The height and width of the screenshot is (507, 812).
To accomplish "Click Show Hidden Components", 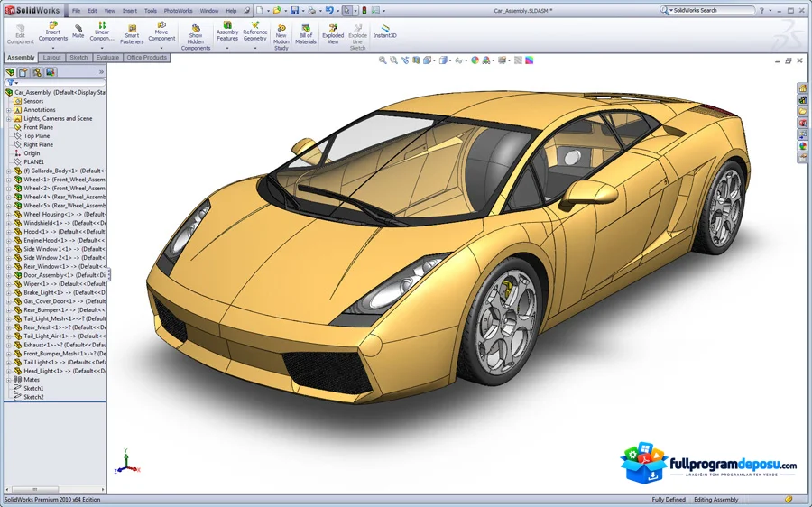I will [x=195, y=37].
